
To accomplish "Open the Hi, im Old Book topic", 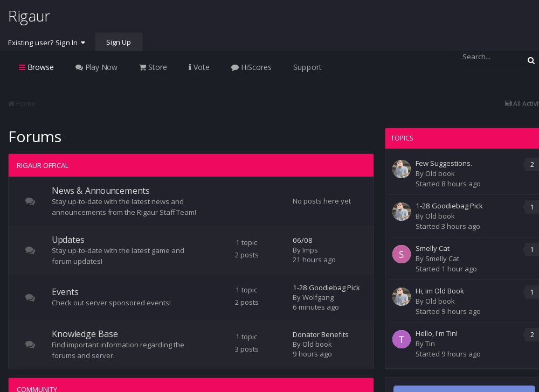I will click(x=440, y=291).
